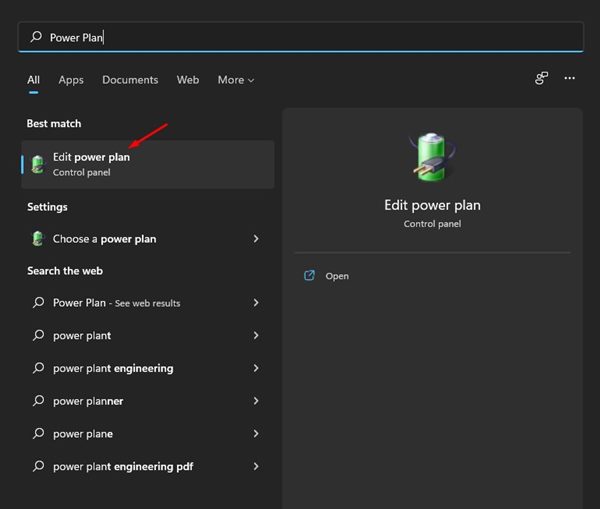
Task: Click magnifier icon beside power planner suggestion
Action: pos(38,401)
